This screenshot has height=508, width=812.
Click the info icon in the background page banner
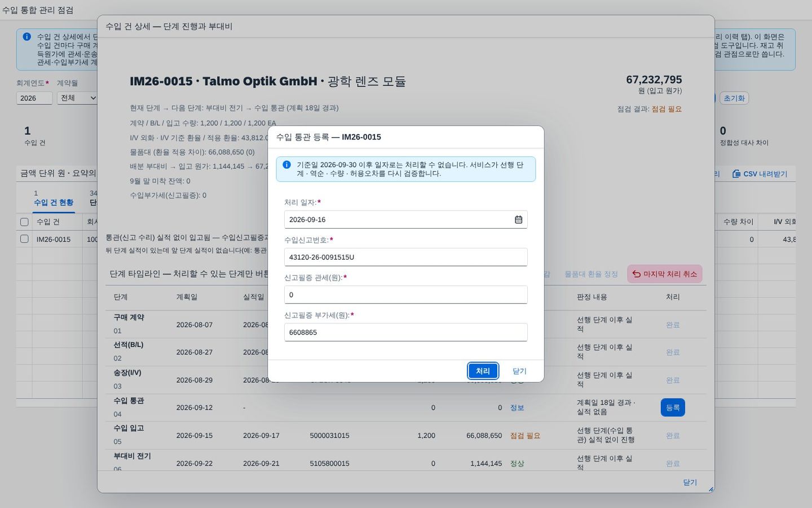click(27, 37)
